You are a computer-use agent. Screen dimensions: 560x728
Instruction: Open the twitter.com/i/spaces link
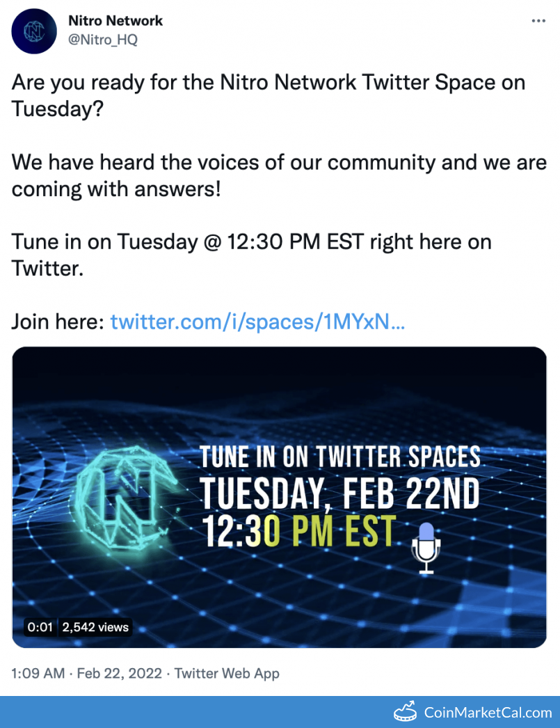257,322
